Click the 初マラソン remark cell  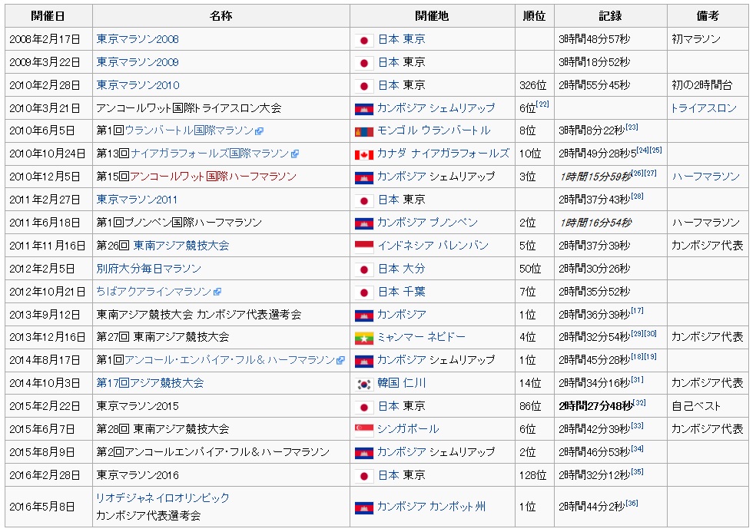708,39
